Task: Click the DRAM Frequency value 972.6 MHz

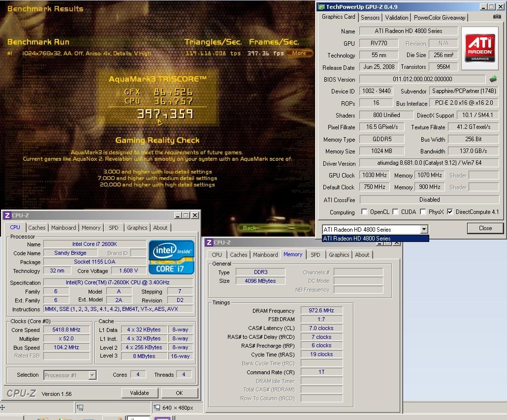Action: tap(321, 310)
